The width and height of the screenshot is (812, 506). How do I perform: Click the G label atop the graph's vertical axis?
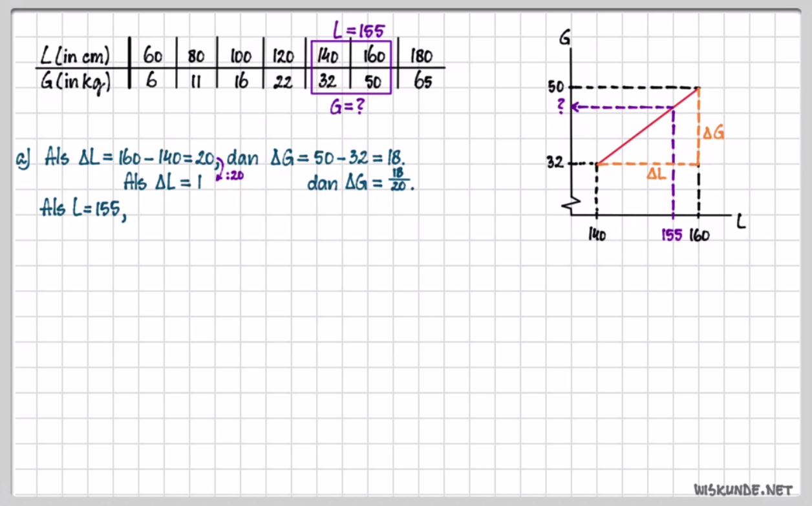pyautogui.click(x=566, y=38)
